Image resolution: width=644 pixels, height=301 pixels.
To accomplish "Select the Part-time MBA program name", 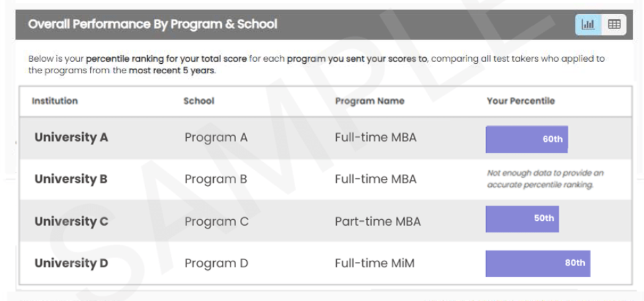I will point(377,221).
